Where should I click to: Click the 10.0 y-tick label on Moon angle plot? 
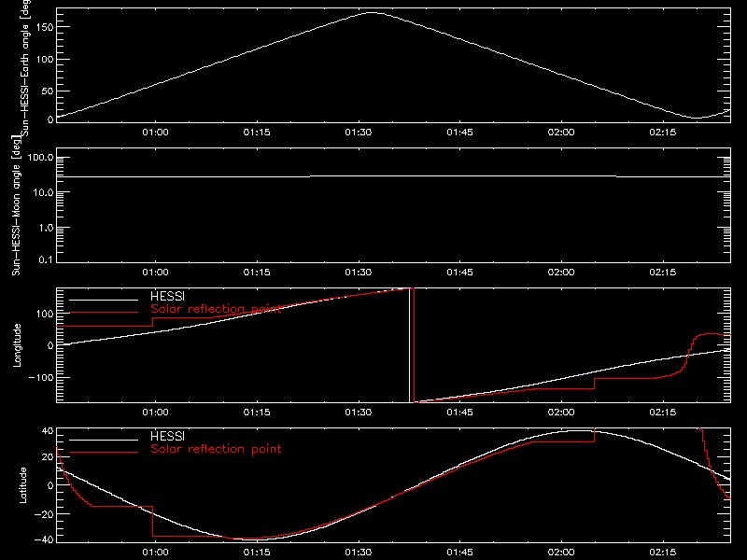[43, 193]
